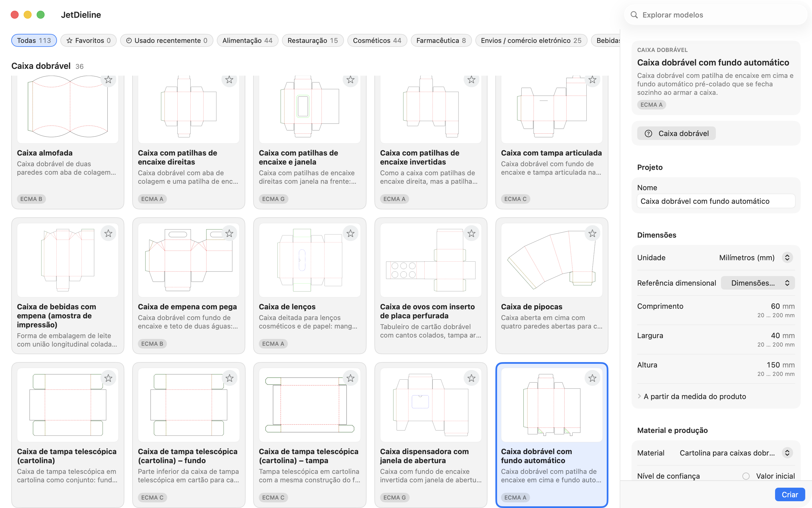Image resolution: width=812 pixels, height=508 pixels.
Task: Favorite the Caixa de lenços template
Action: click(x=350, y=233)
